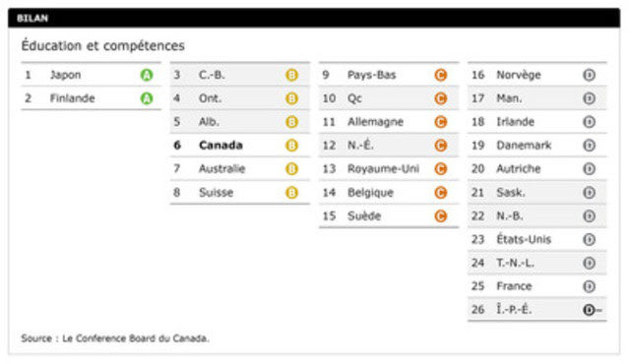Screen dimensions: 630x364
Task: Select the Sask. row ranked 21
Action: (537, 193)
